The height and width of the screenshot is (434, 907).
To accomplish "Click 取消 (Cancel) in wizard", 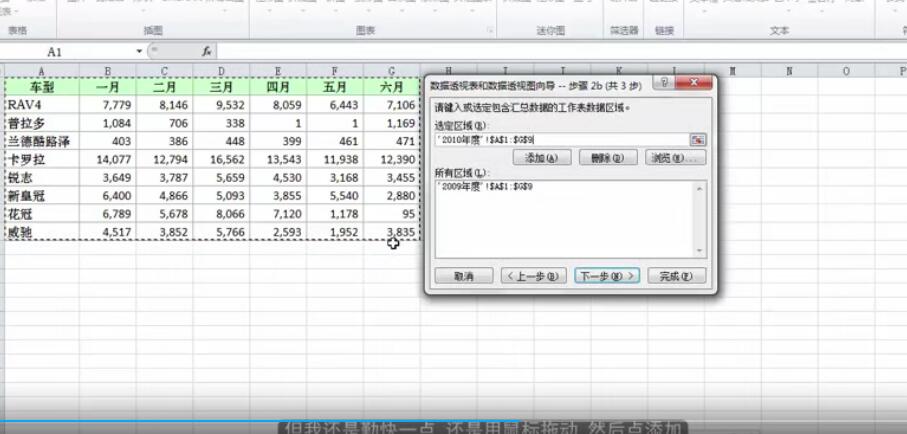I will click(x=463, y=276).
